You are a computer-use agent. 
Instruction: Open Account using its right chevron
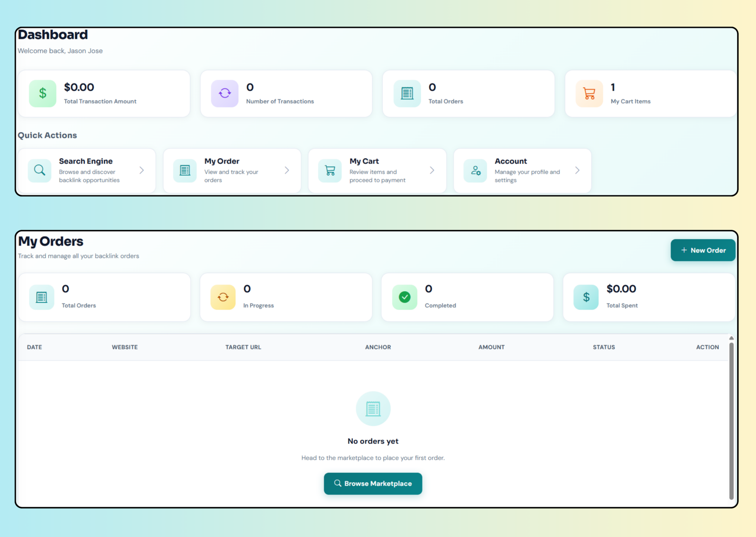click(577, 170)
